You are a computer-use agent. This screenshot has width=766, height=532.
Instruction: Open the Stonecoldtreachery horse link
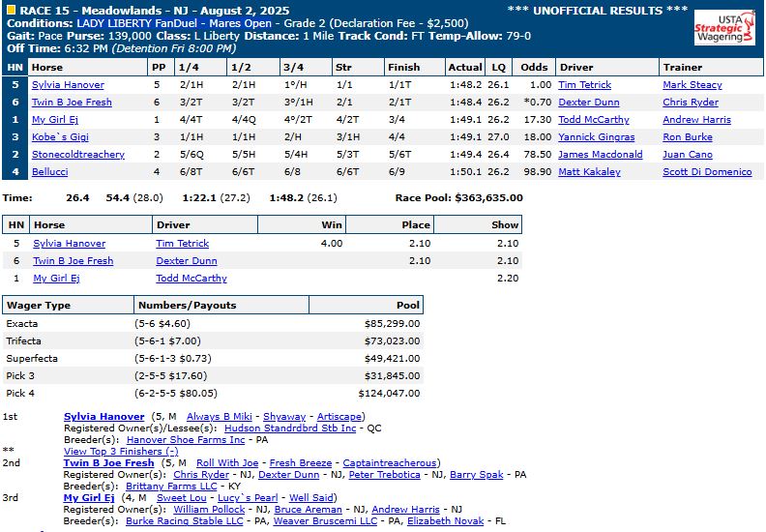point(78,155)
